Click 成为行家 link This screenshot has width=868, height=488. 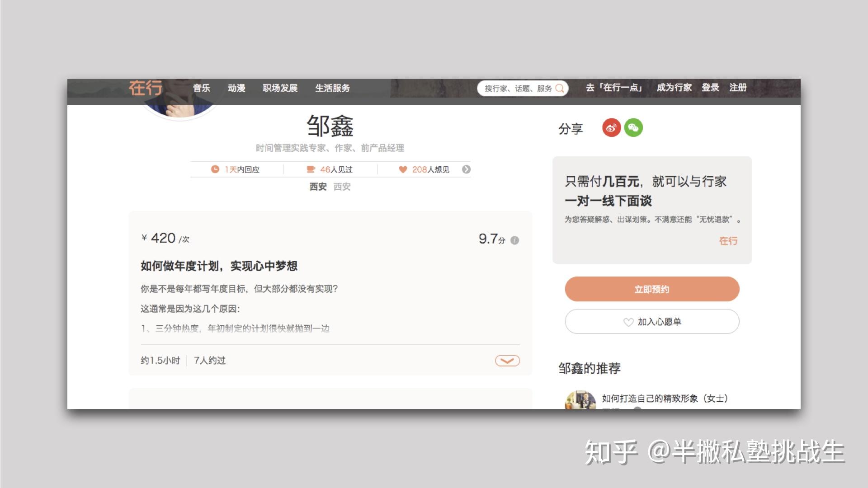coord(674,88)
